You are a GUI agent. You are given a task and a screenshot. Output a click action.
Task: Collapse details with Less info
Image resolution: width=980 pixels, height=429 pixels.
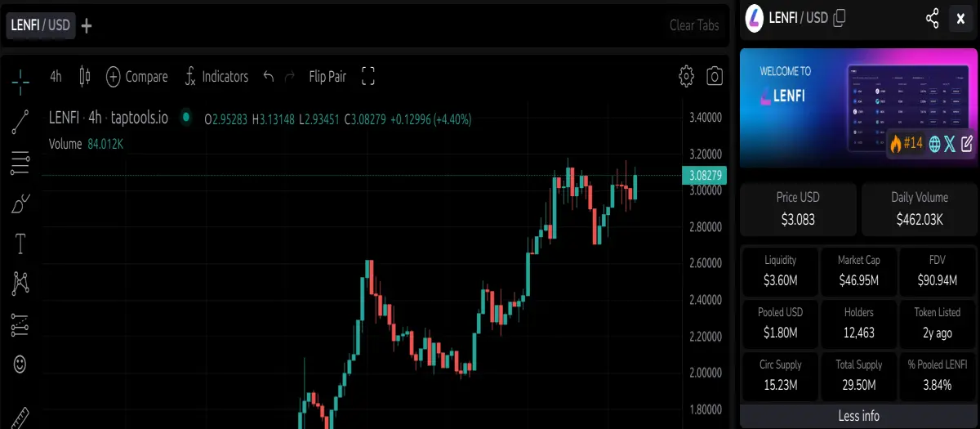(858, 416)
